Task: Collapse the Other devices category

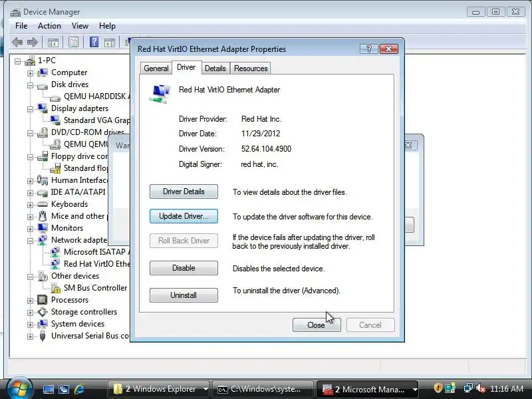Action: [30, 277]
